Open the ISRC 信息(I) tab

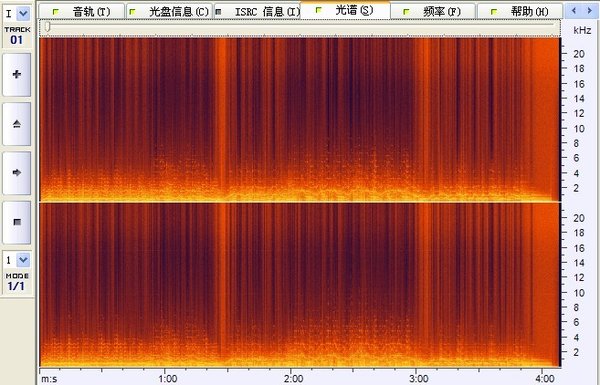click(x=257, y=11)
